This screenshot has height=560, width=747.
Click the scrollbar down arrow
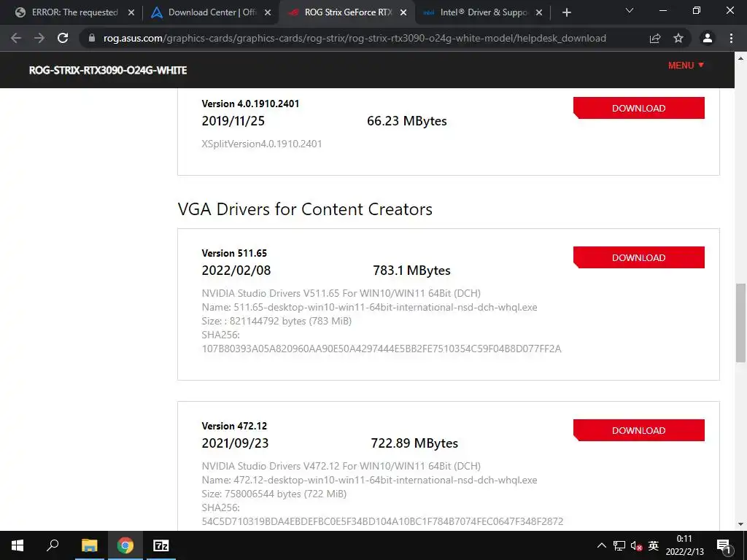coord(741,524)
